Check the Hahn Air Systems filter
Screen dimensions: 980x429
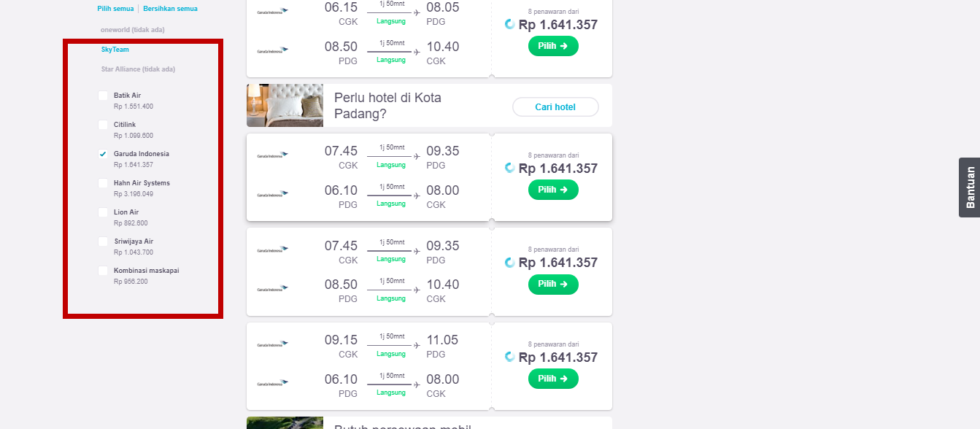click(x=103, y=183)
